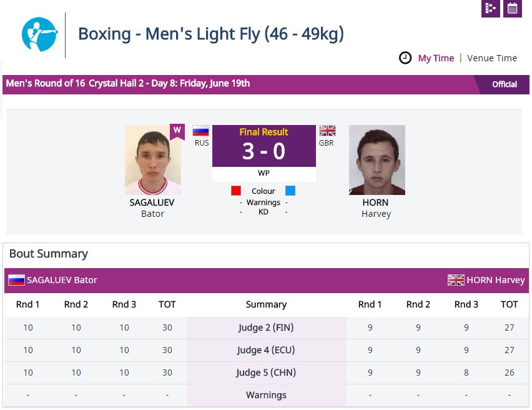
Task: Click the boxing sport logo icon
Action: [x=39, y=34]
